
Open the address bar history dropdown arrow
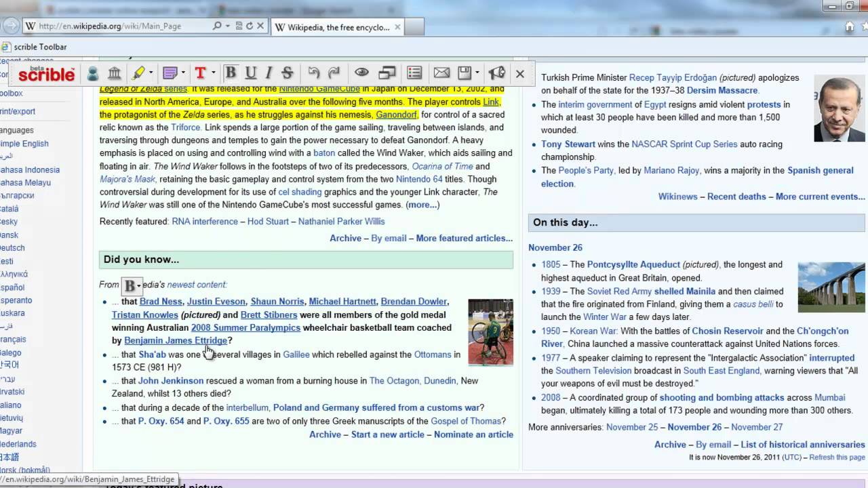click(x=228, y=26)
